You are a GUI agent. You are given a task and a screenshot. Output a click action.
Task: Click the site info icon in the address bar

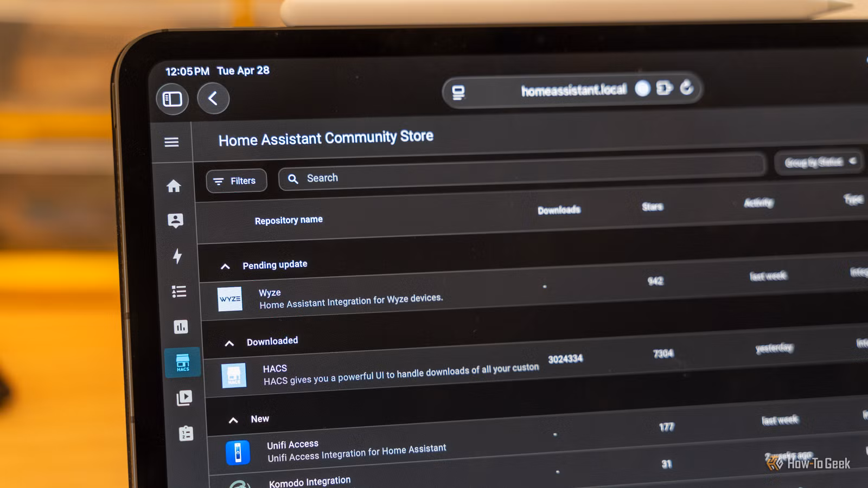pyautogui.click(x=458, y=93)
